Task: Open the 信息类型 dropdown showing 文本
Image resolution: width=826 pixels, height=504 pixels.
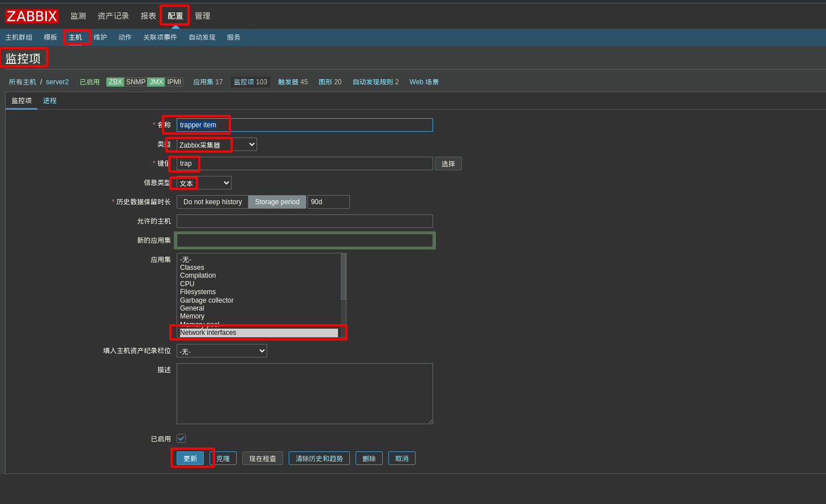Action: coord(201,182)
